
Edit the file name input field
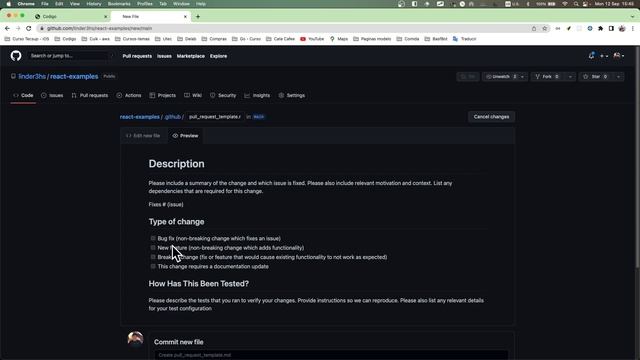coord(215,117)
